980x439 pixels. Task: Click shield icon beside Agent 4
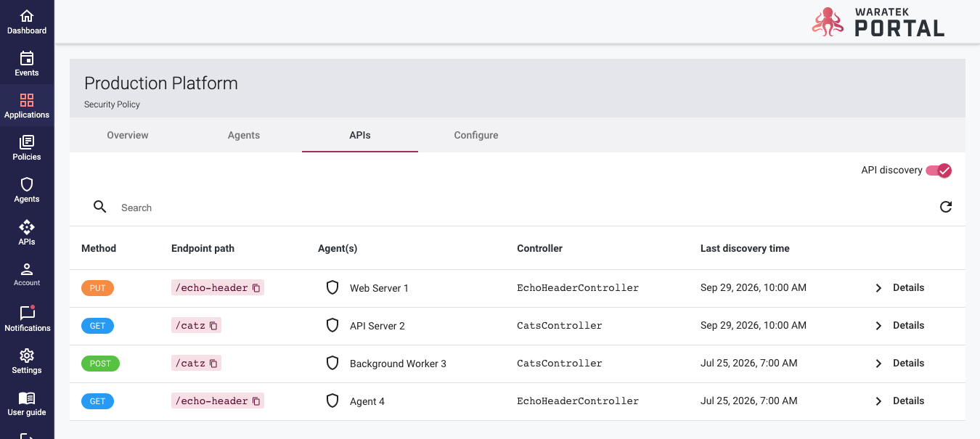332,401
